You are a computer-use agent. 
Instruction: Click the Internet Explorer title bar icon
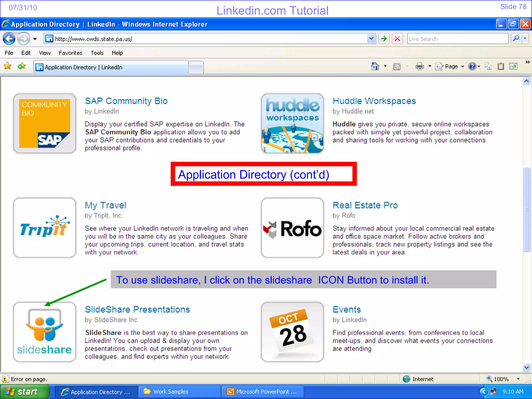[5, 24]
